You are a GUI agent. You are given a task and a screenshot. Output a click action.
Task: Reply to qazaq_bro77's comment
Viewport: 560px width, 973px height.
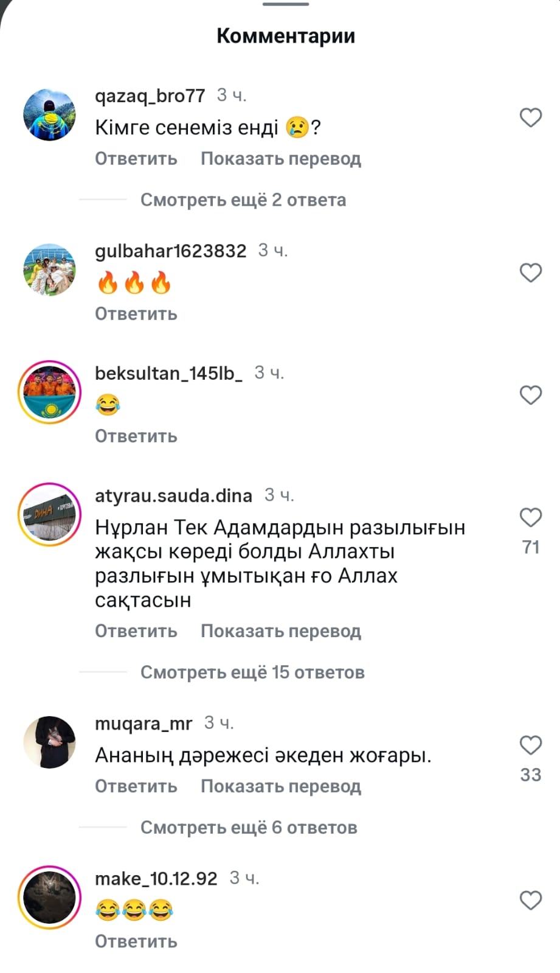pos(136,159)
